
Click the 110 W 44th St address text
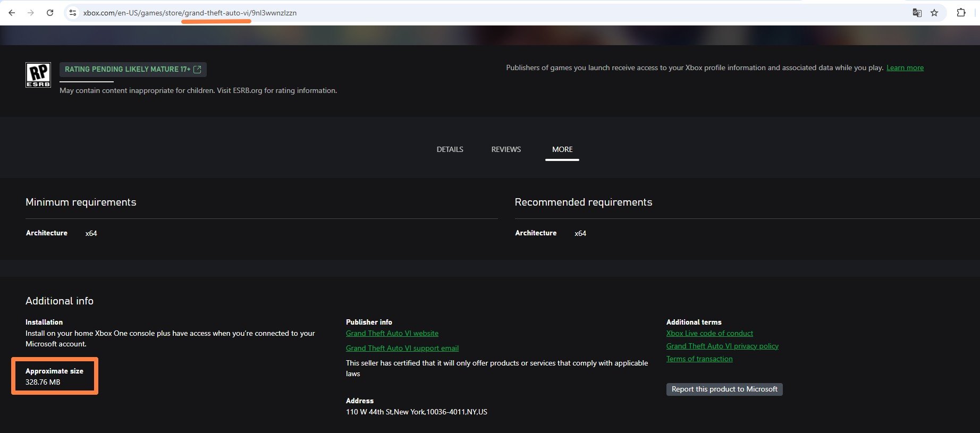(x=417, y=412)
